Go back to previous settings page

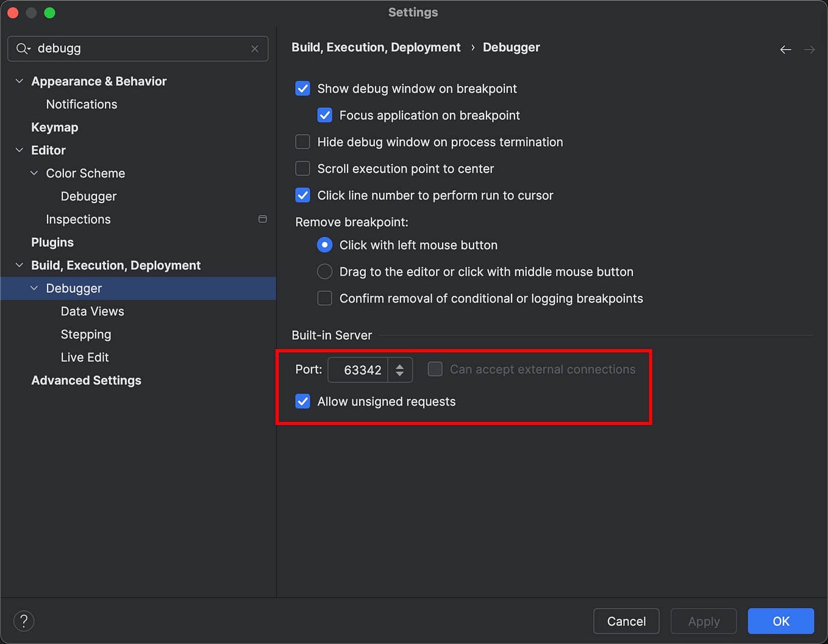tap(785, 49)
